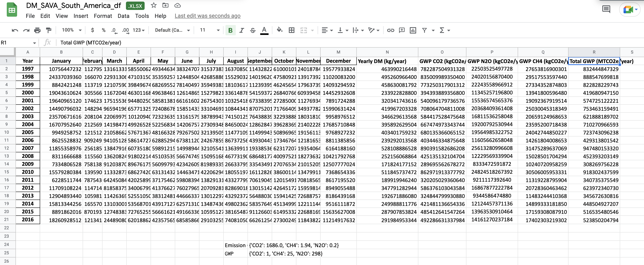Viewport: 644px width, 265px height.
Task: Select the December header cell
Action: pos(338,61)
